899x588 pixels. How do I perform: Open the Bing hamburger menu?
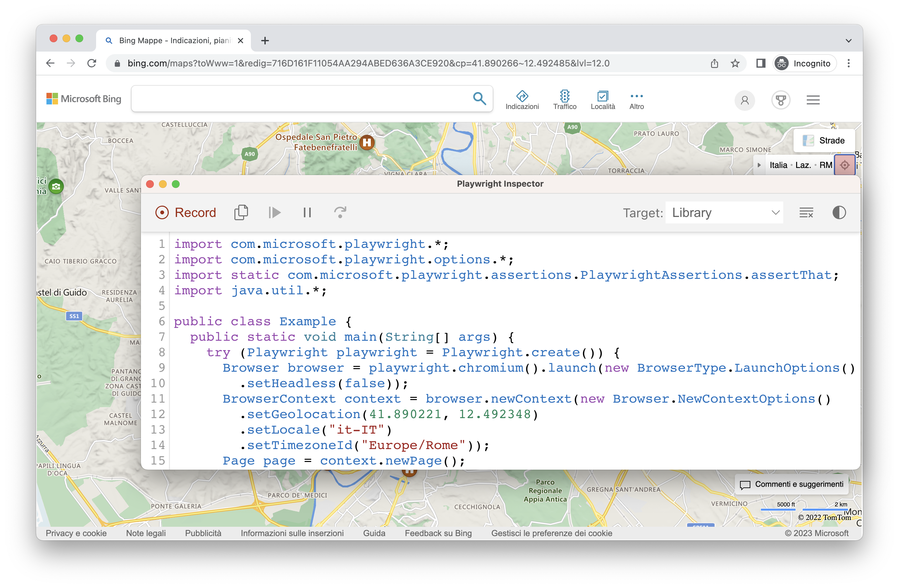click(x=813, y=100)
